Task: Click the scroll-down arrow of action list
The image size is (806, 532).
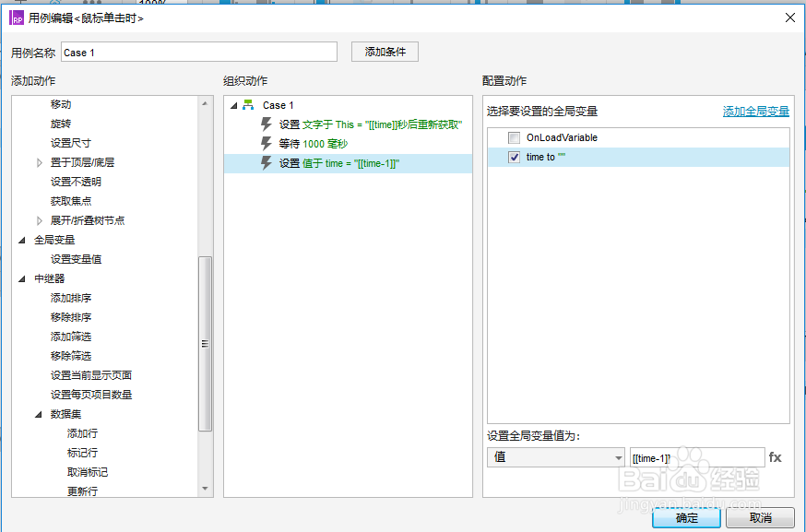Action: point(205,489)
